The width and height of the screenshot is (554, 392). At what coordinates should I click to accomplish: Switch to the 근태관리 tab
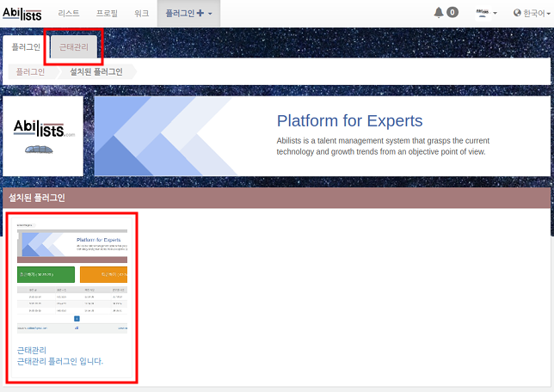tap(74, 47)
